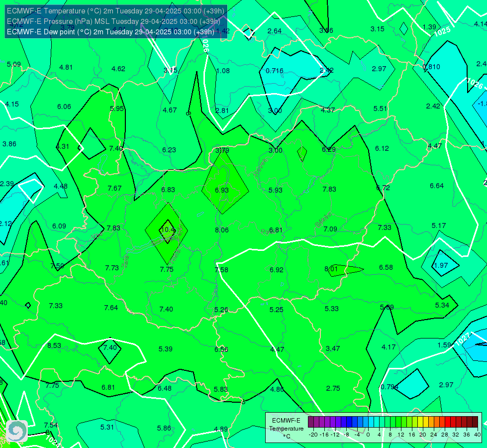
Task: Click the ECMWF-E Temperature 2m header line
Action: (x=115, y=11)
